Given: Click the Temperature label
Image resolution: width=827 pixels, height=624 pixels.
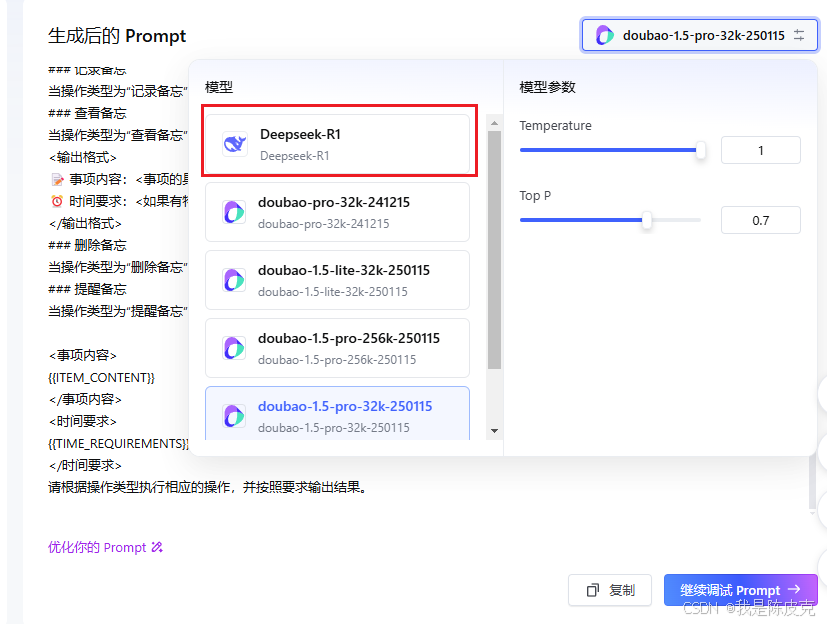Looking at the screenshot, I should (x=555, y=126).
